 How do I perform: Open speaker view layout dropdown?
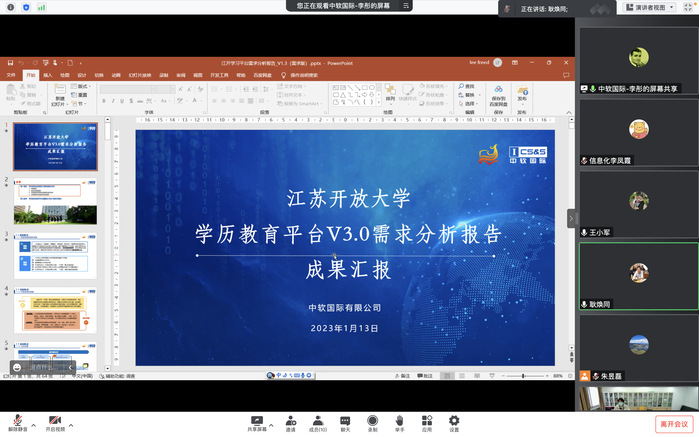pyautogui.click(x=650, y=7)
